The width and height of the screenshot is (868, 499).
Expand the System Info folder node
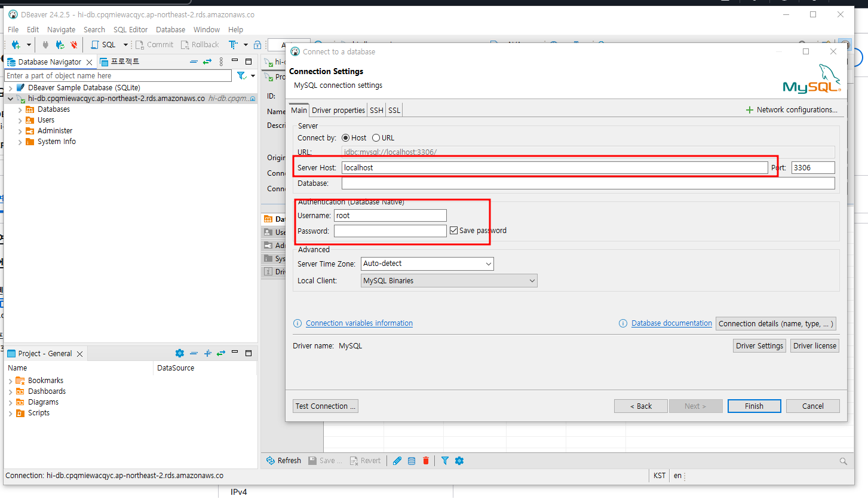pos(20,142)
